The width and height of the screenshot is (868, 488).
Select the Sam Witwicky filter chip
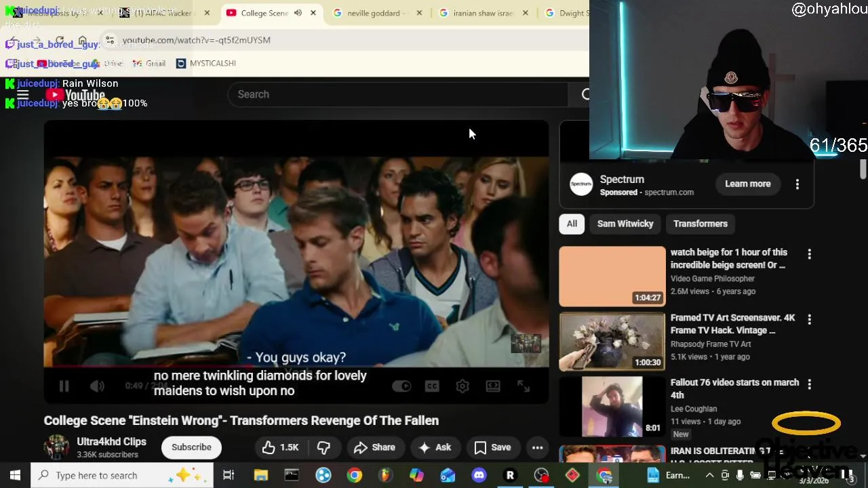pyautogui.click(x=625, y=224)
